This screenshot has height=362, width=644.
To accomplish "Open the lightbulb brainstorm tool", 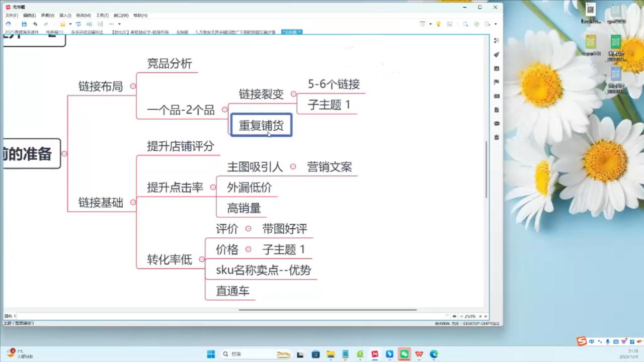I will tap(438, 24).
